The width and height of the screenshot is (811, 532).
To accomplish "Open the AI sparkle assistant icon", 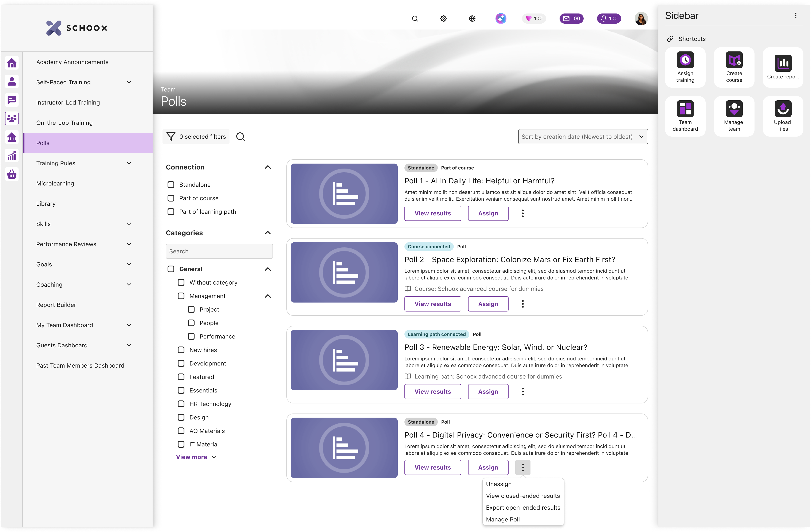I will 501,19.
